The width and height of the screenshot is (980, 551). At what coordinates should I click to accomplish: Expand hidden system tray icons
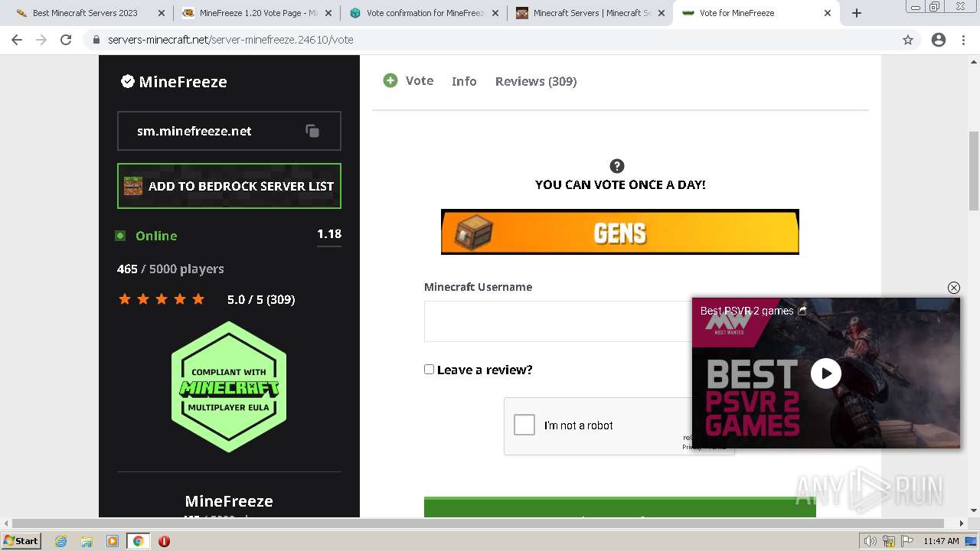(854, 541)
